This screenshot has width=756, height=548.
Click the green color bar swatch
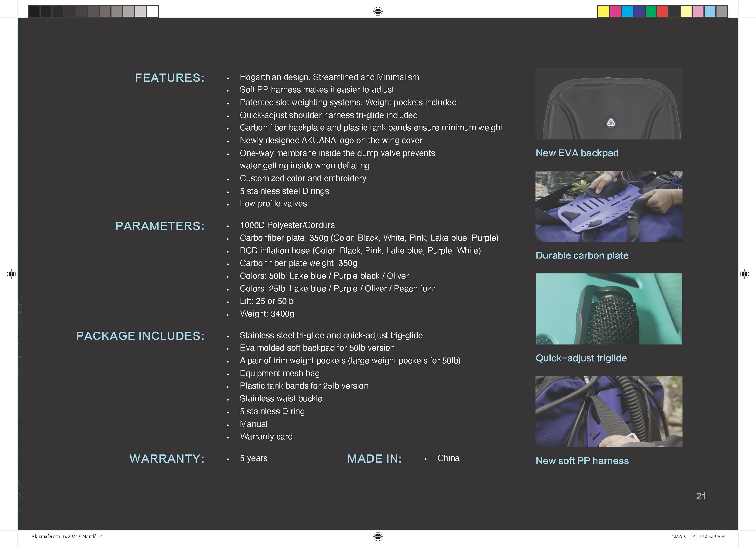651,11
